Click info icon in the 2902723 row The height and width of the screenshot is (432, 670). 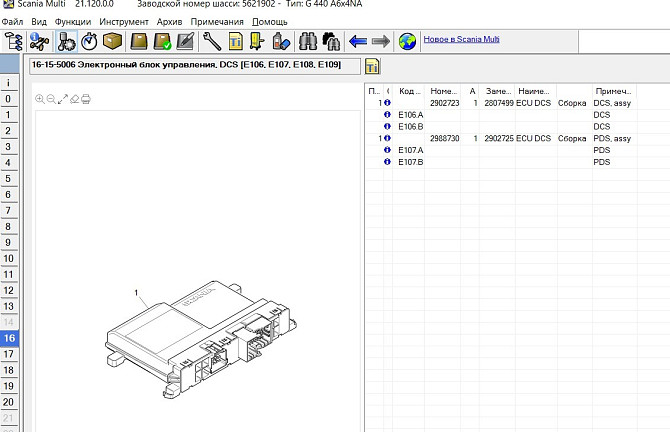tap(387, 103)
